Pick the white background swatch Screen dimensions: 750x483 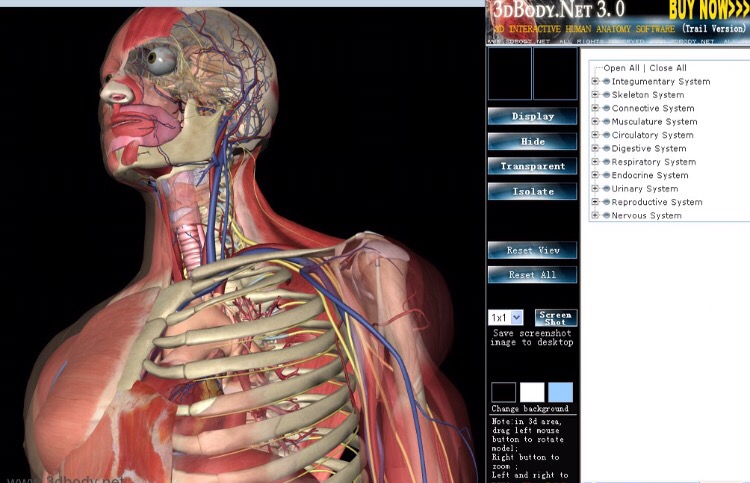coord(532,392)
